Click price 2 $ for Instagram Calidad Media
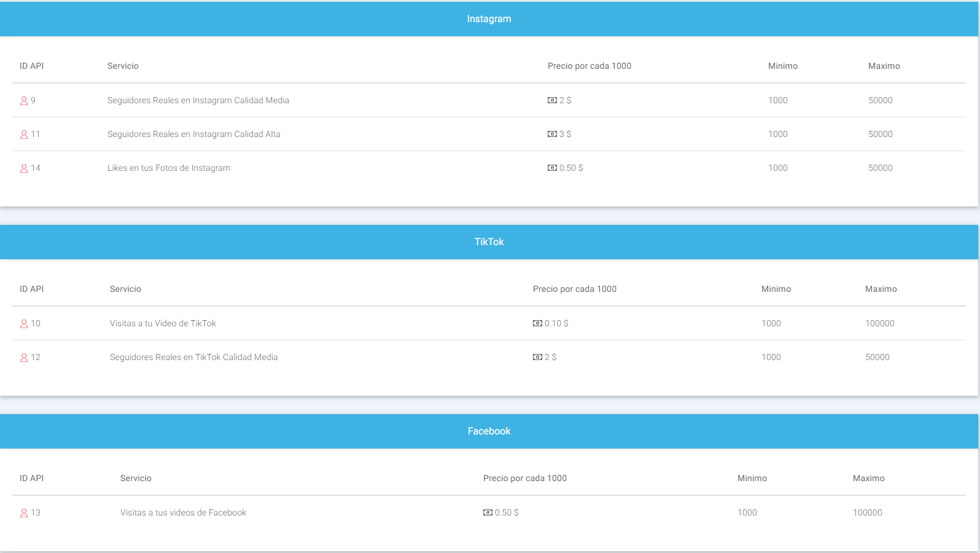The height and width of the screenshot is (553, 980). point(565,100)
